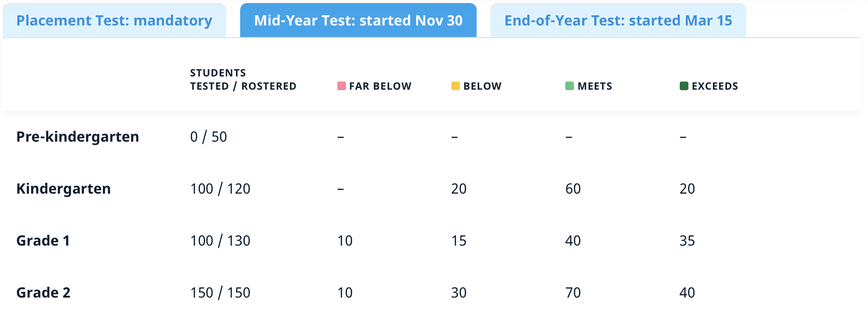Open the Placement Test: mandatory tab
This screenshot has width=868, height=320.
(x=114, y=20)
